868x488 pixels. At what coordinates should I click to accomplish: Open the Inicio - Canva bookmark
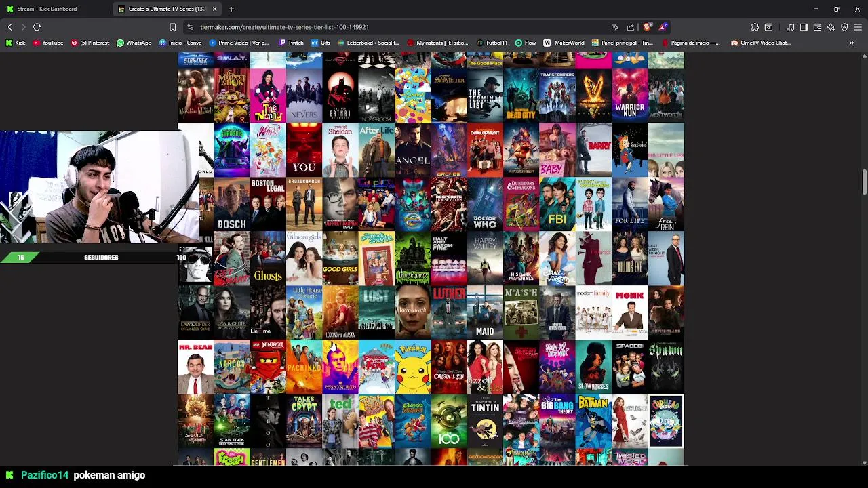tap(180, 43)
